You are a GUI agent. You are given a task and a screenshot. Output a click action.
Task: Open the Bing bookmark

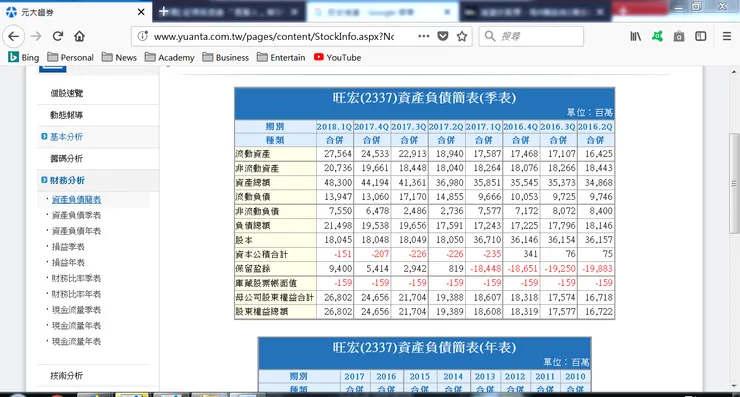(24, 58)
